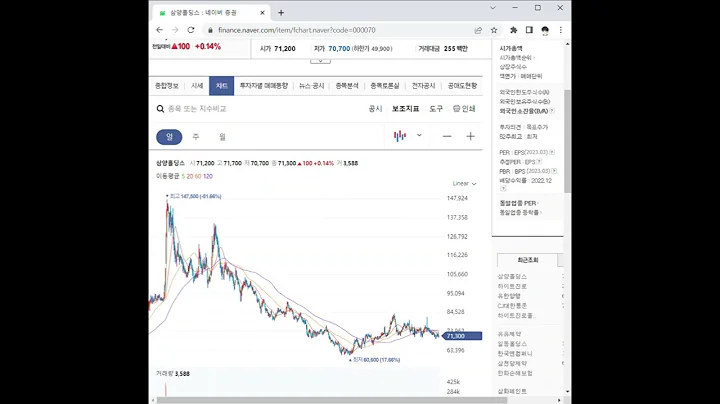Open 한국앤컴퍼니 in recent list

tap(515, 354)
